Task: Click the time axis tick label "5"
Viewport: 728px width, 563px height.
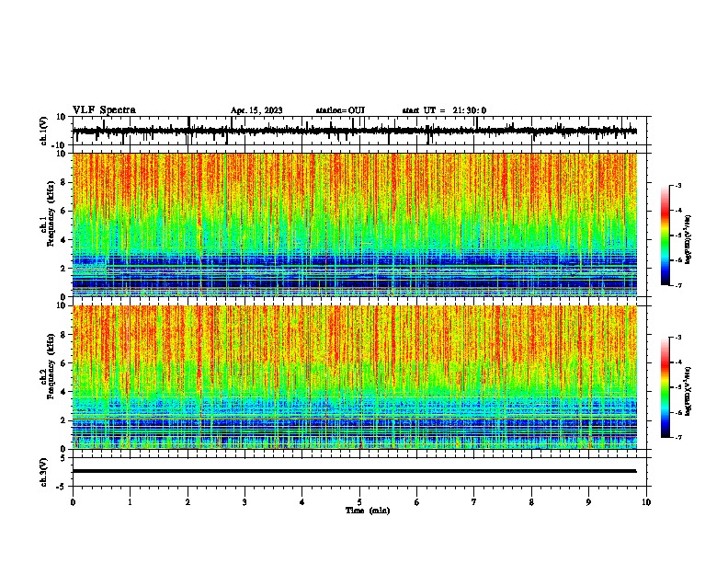Action: [x=359, y=502]
